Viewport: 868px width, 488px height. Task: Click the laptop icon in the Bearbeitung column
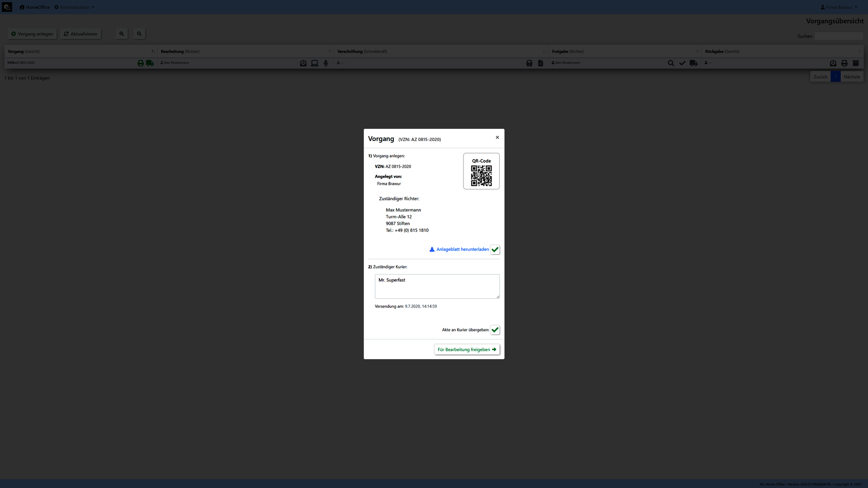pos(315,63)
